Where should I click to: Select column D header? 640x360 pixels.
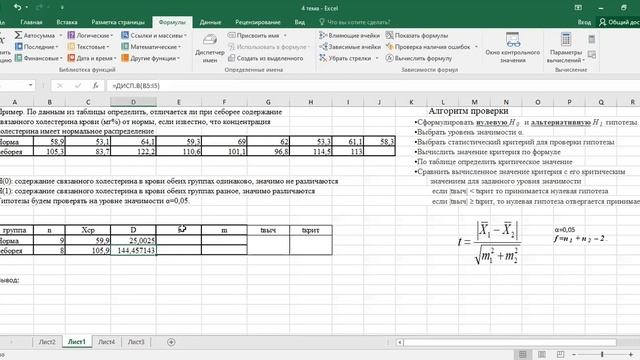coord(133,102)
